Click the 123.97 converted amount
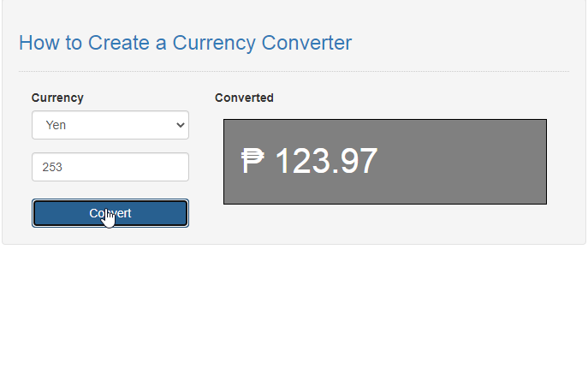This screenshot has height=386, width=588. 326,161
